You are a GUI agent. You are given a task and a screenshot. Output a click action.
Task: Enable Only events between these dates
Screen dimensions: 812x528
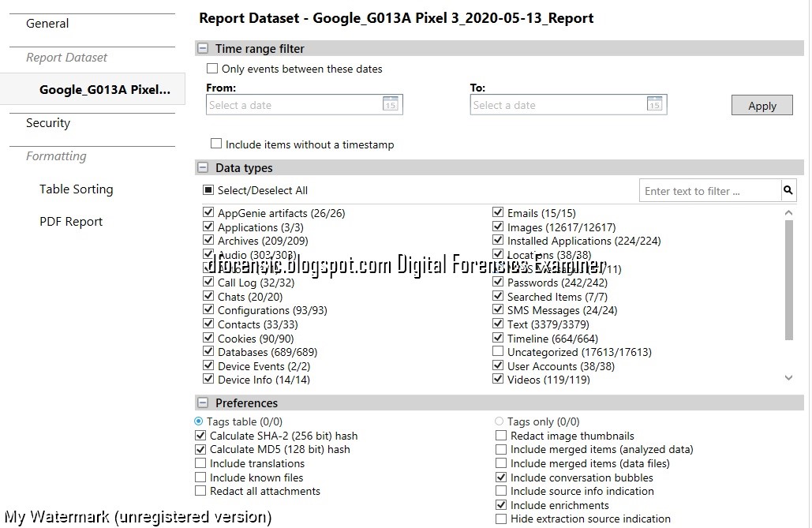tap(211, 69)
